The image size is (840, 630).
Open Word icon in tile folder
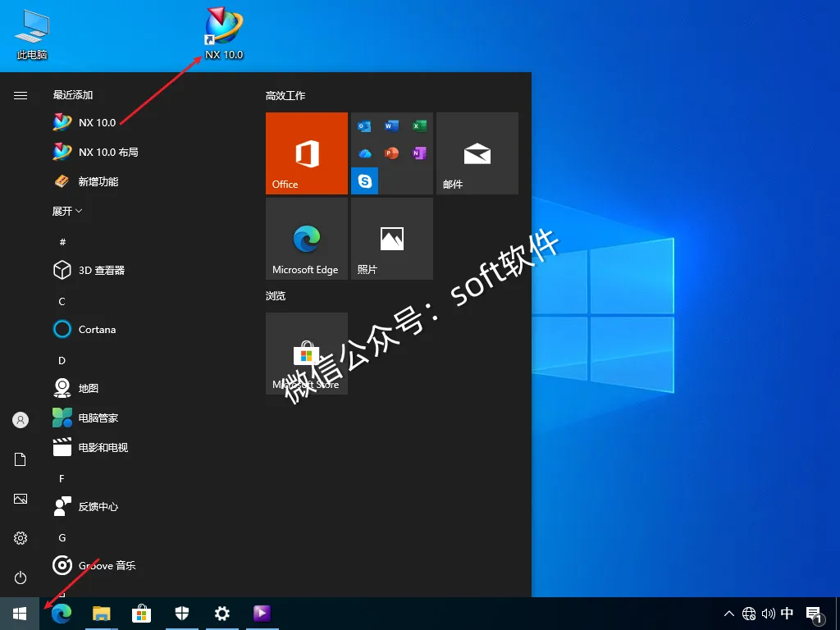391,126
